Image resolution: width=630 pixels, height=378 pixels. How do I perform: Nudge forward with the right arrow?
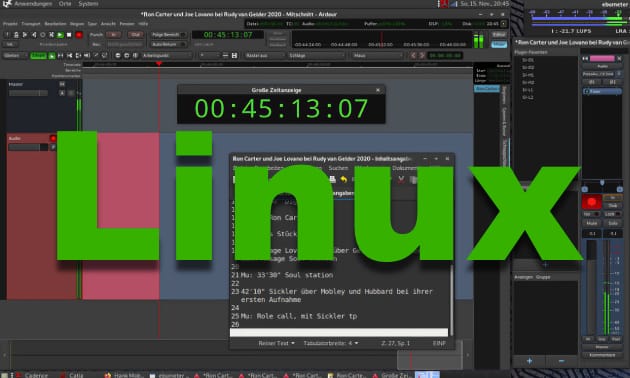422,55
